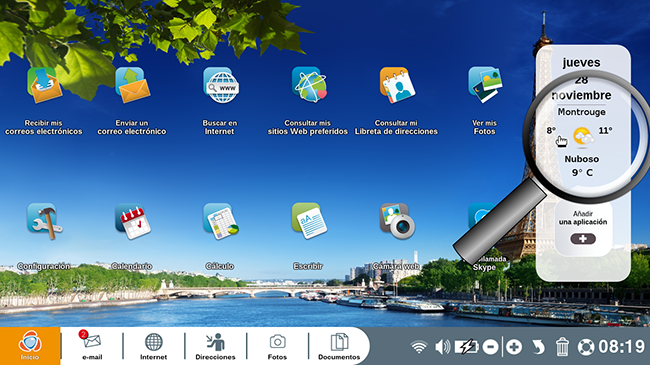Open the Escribir document icon
Image resolution: width=650 pixels, height=365 pixels.
pos(309,221)
